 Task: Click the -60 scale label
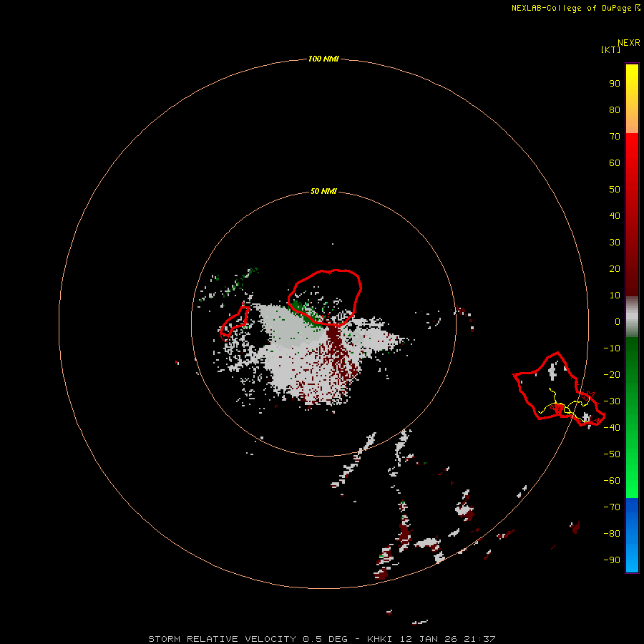612,481
